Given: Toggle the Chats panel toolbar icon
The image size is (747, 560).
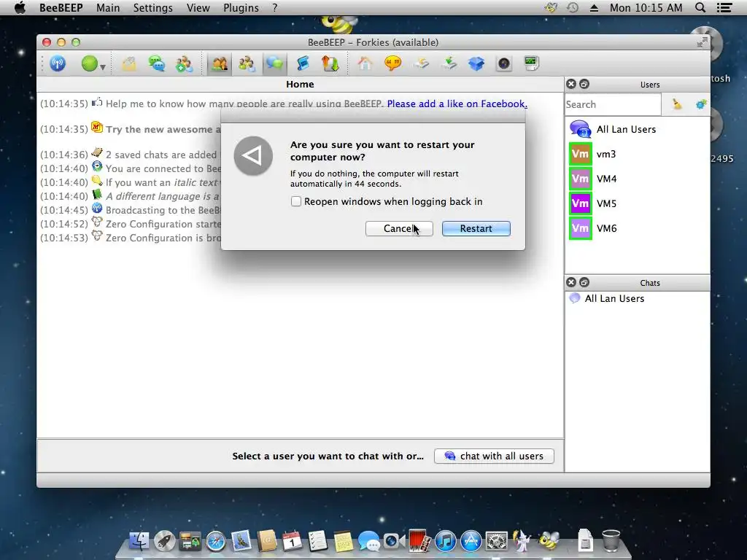Looking at the screenshot, I should tap(274, 64).
